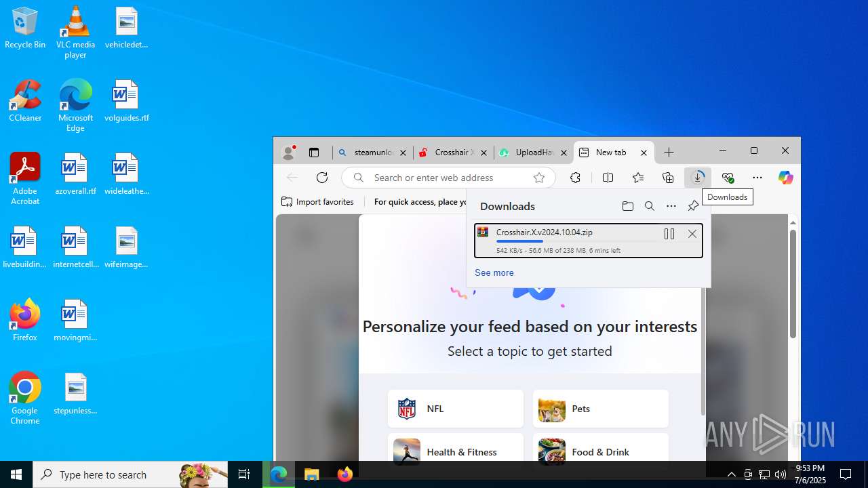This screenshot has width=868, height=488.
Task: Select vehicledet... image file on desktop
Action: tap(126, 28)
